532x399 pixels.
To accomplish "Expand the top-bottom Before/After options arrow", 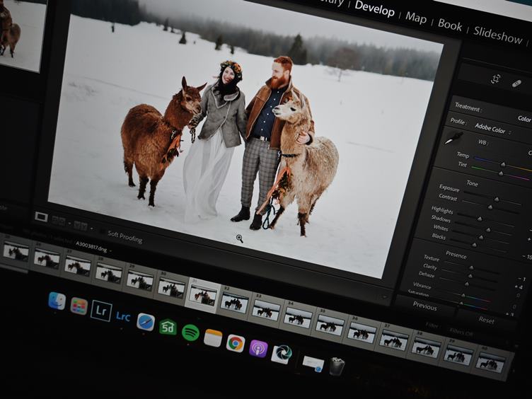I will (x=91, y=229).
